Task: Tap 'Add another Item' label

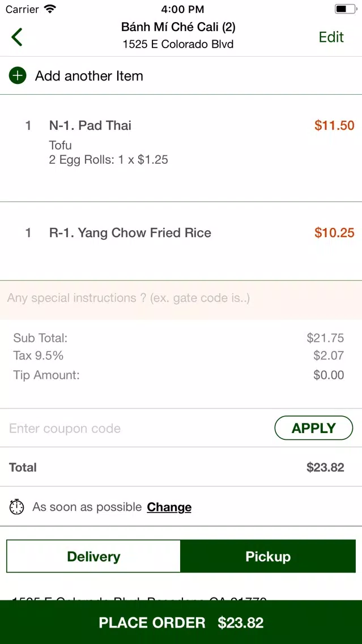Action: [x=89, y=76]
